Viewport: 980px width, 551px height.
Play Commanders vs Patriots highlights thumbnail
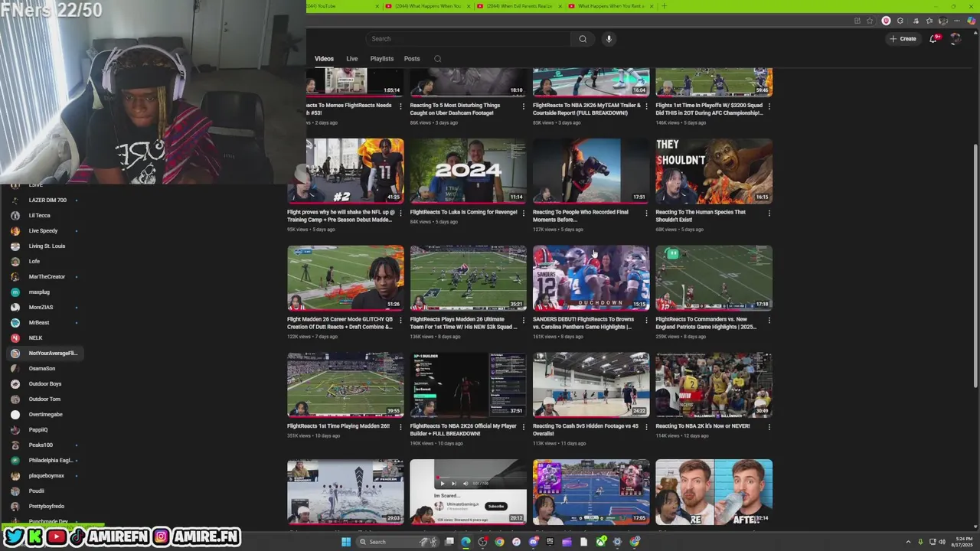coord(714,278)
